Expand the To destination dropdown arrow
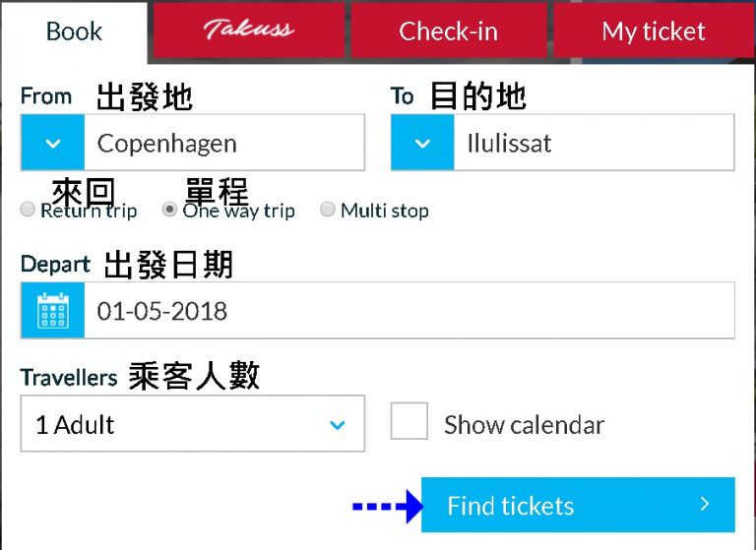The height and width of the screenshot is (550, 756). point(422,143)
